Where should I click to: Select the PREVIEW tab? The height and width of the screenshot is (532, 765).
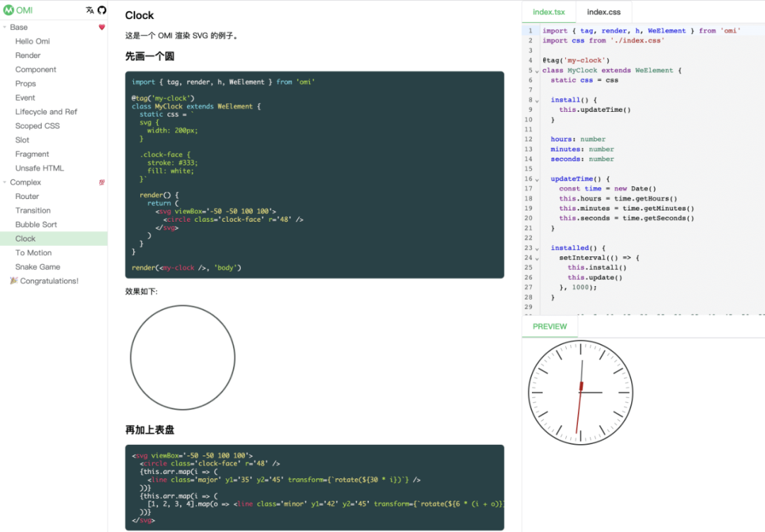550,327
